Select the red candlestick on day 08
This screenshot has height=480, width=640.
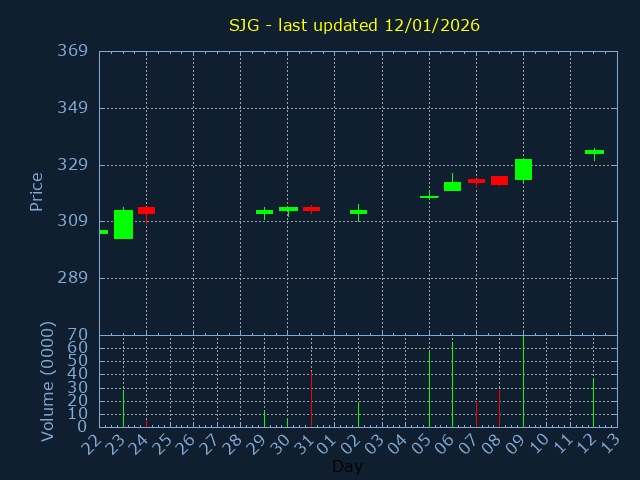(499, 180)
